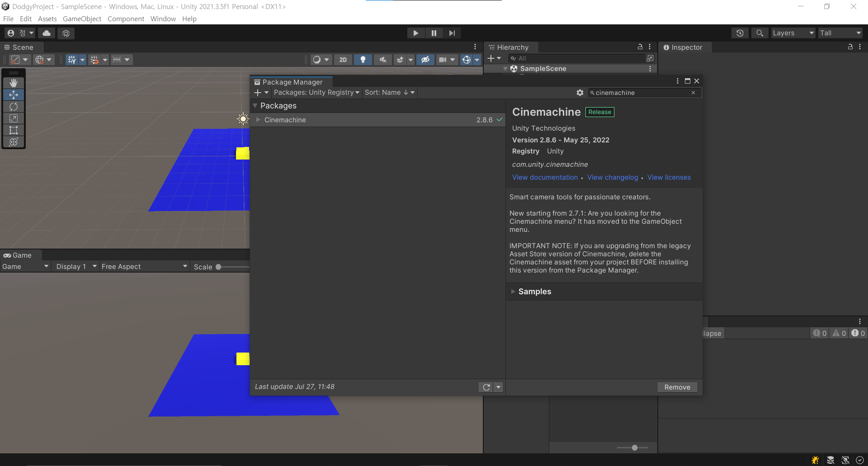Collapse the Packages group
Viewport: 868px width, 466px height.
255,106
